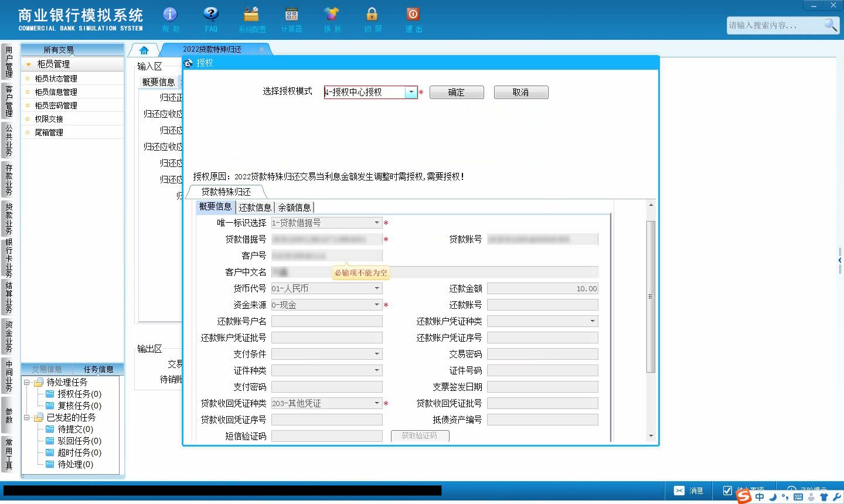This screenshot has height=504, width=844.
Task: Click the 还款账号 input field
Action: [543, 305]
